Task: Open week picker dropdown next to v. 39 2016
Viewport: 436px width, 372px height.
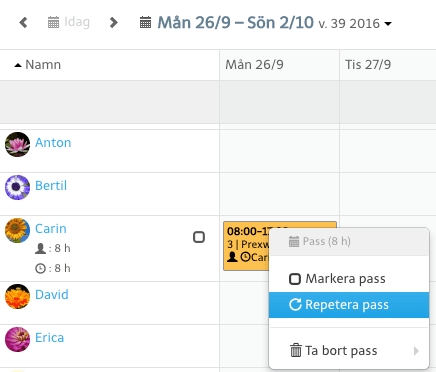Action: (x=388, y=24)
